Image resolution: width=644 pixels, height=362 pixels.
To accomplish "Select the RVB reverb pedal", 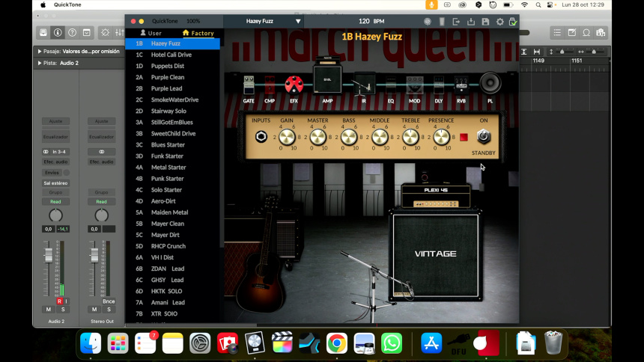I will (x=461, y=85).
